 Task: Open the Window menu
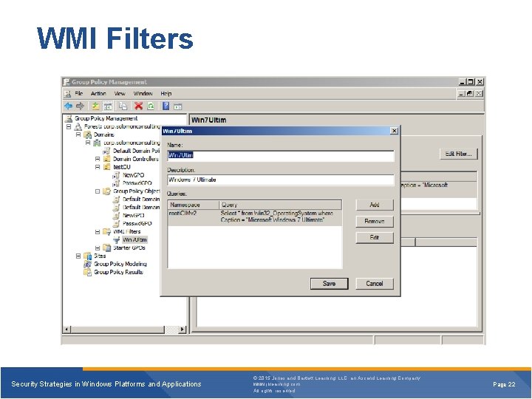point(143,93)
